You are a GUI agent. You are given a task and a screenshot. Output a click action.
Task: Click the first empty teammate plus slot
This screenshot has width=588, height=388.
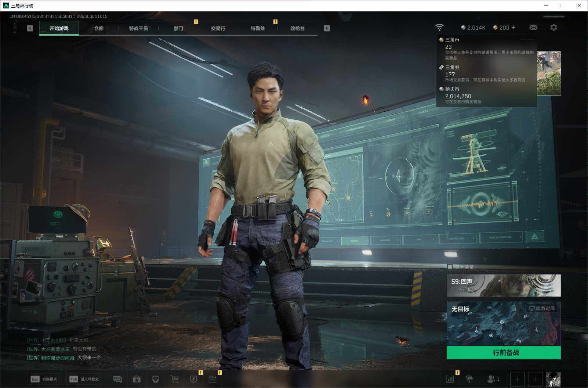coord(517,379)
